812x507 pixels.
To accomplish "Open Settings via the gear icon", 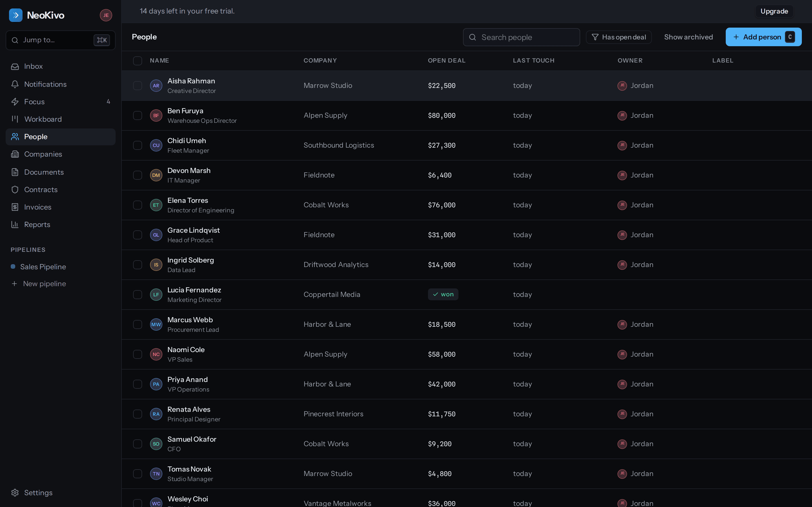I will (15, 493).
